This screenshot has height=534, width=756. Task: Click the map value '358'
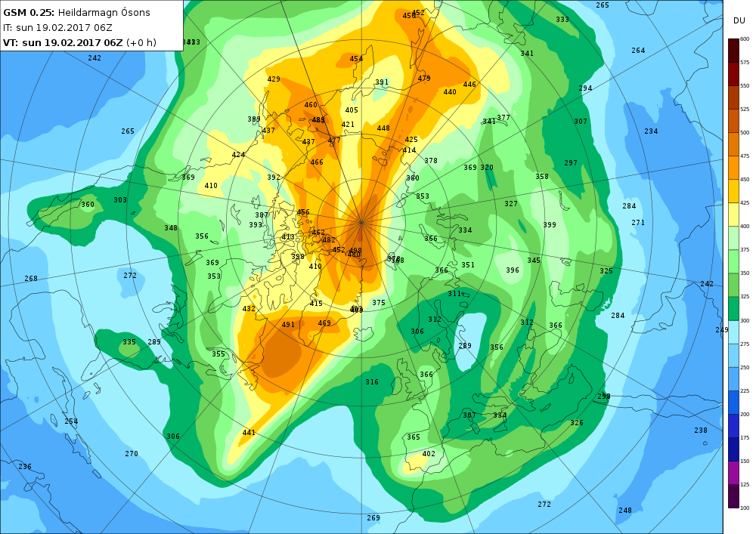(542, 177)
